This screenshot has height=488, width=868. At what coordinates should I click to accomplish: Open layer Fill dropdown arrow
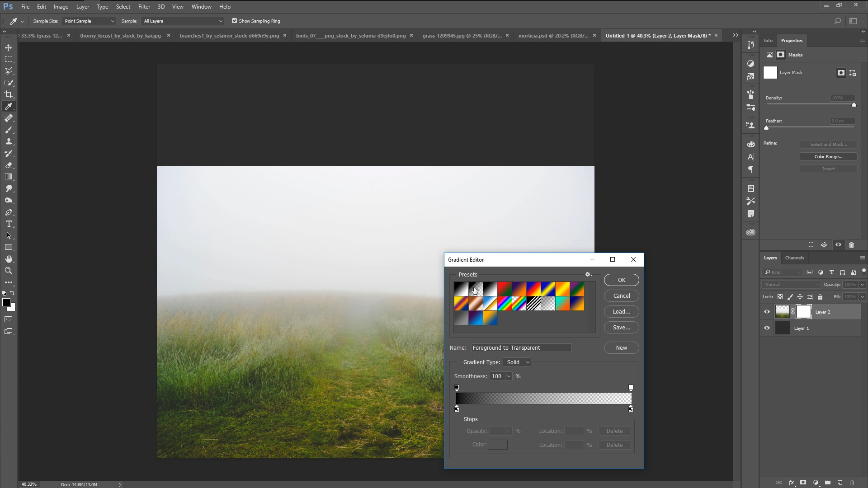point(862,297)
